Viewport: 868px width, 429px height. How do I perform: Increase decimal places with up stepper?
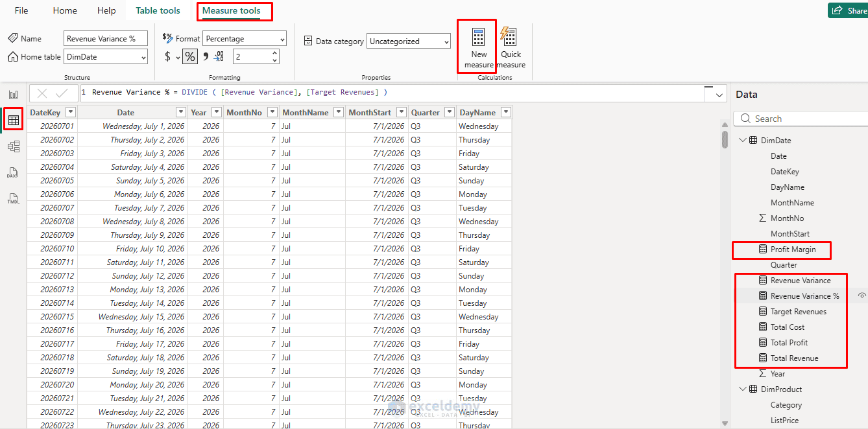tap(275, 53)
